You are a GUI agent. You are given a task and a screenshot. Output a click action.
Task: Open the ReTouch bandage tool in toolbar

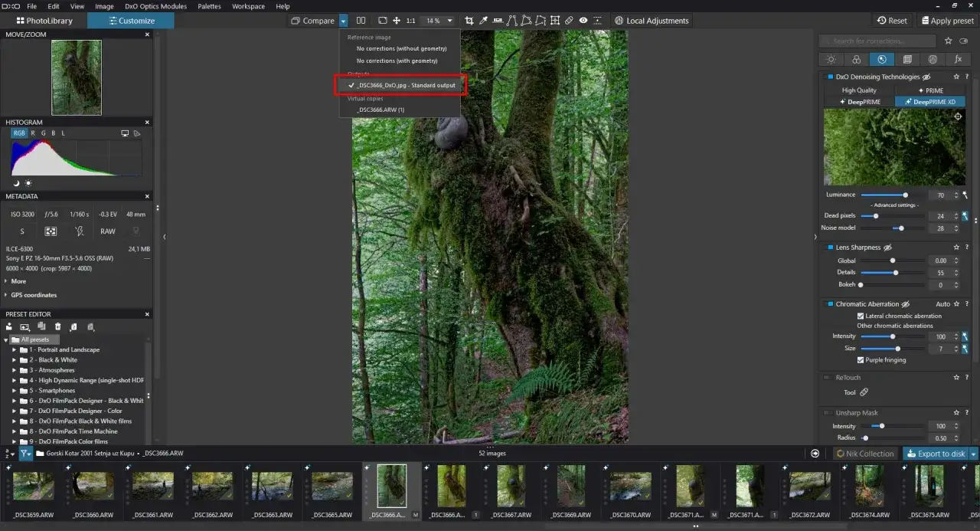[569, 21]
